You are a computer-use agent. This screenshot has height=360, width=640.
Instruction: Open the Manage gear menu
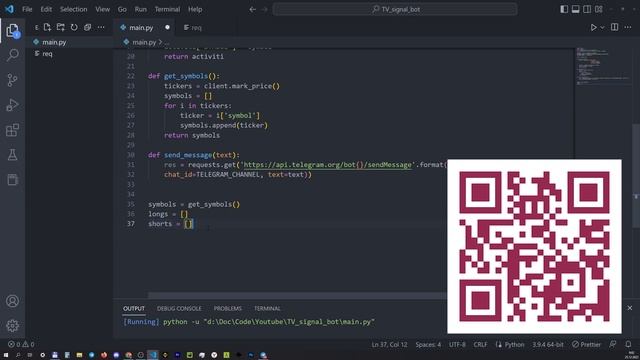(x=13, y=326)
